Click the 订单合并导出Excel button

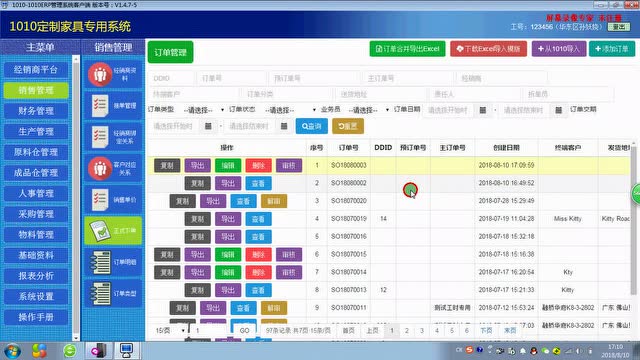pos(407,49)
